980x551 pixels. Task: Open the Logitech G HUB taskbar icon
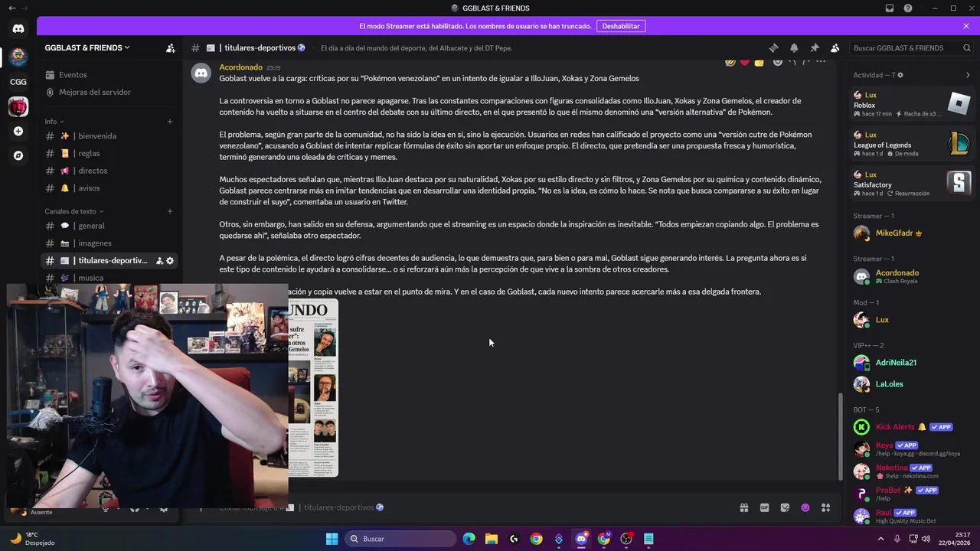(x=514, y=539)
